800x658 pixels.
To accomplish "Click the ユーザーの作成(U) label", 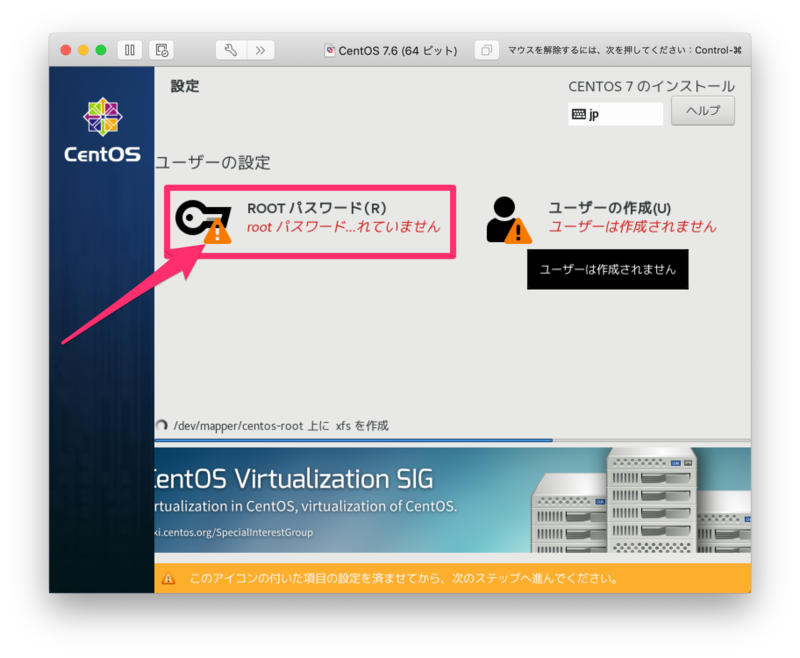I will (x=609, y=208).
